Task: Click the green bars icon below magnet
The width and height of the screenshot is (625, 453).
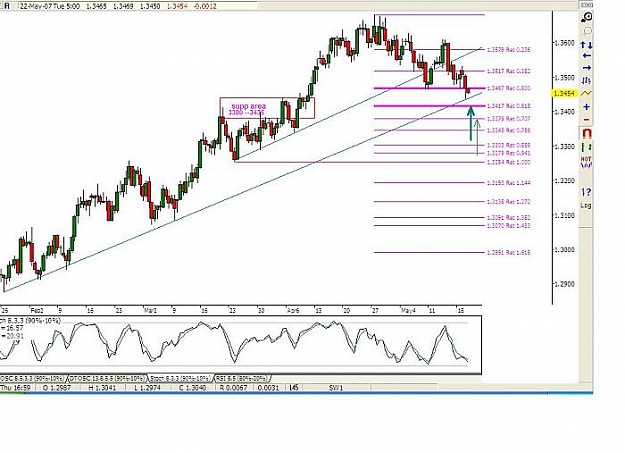Action: point(586,147)
